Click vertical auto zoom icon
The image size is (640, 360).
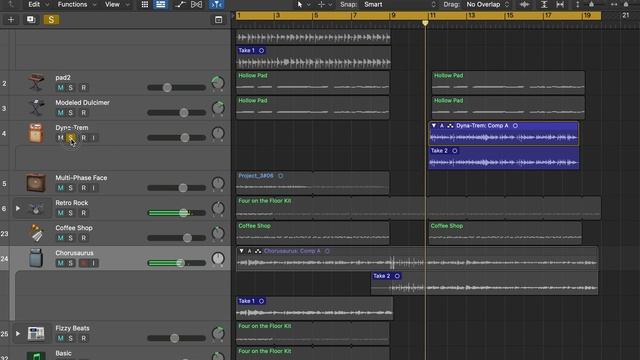pos(544,4)
